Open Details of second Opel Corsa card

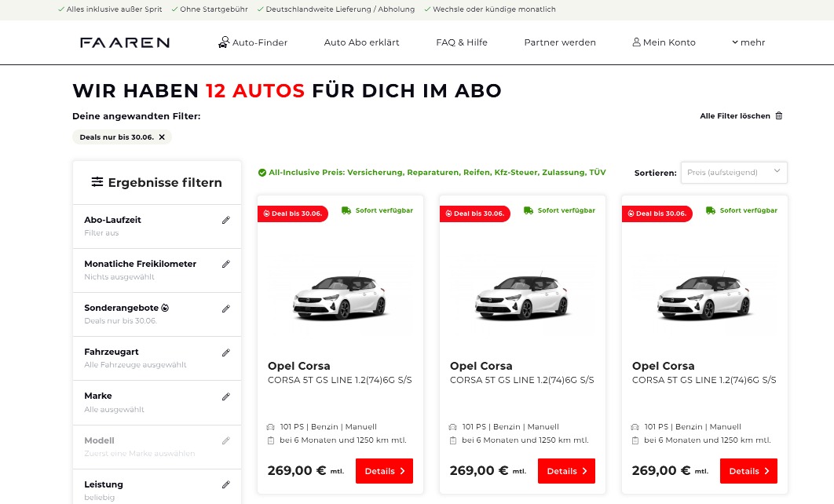pyautogui.click(x=566, y=471)
